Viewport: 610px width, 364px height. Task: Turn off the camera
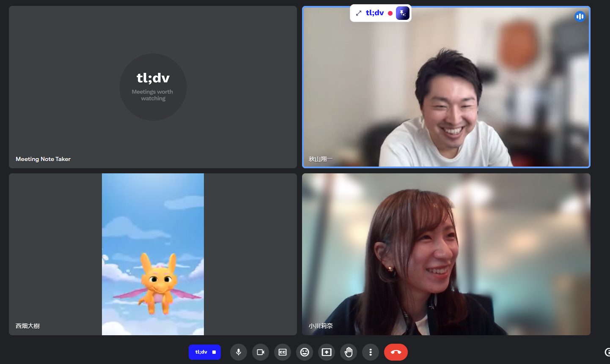(261, 352)
